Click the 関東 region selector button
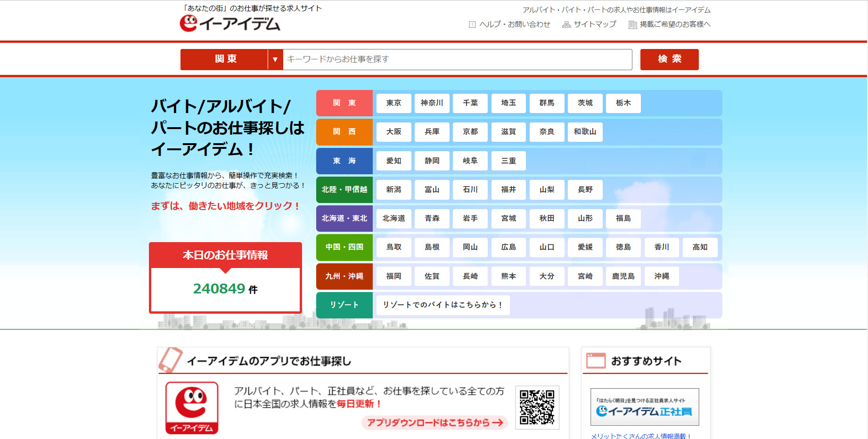Screen dimensions: 868x439 [x=224, y=60]
